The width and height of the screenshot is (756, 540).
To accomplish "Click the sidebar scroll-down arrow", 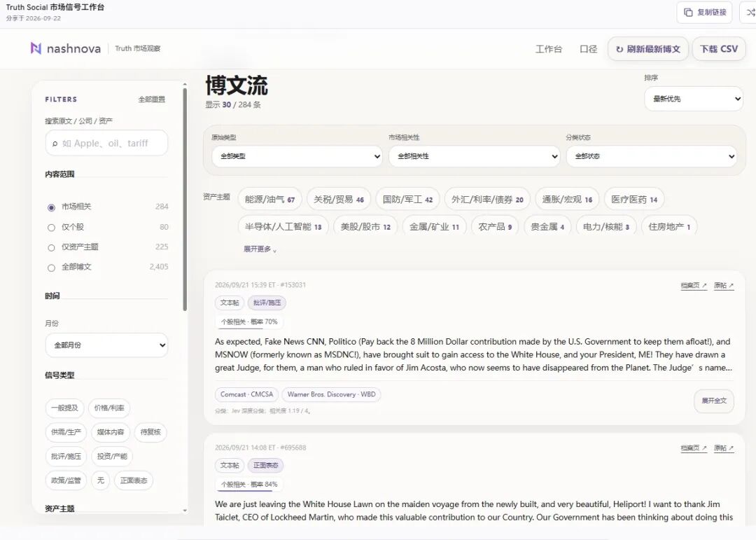I will [x=185, y=510].
